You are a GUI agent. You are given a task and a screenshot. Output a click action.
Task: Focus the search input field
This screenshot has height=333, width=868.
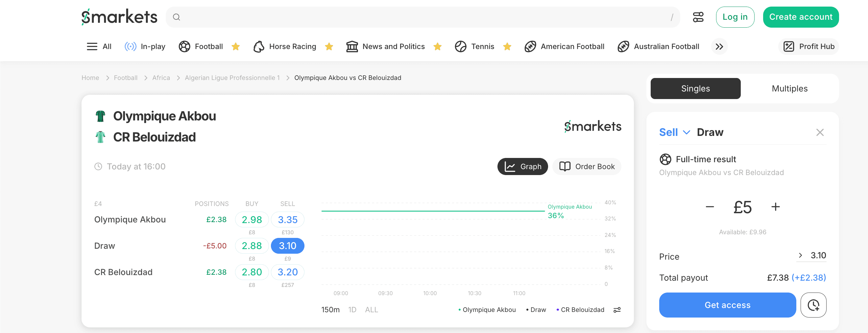click(422, 17)
